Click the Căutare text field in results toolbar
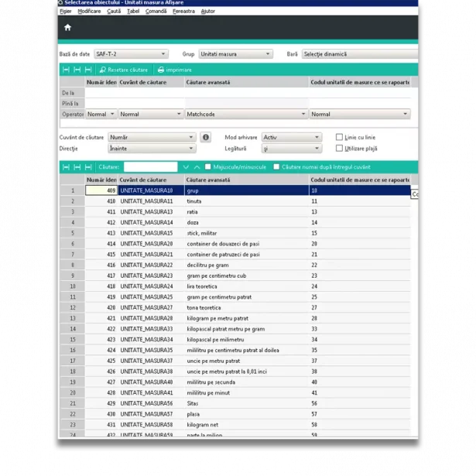 (150, 167)
